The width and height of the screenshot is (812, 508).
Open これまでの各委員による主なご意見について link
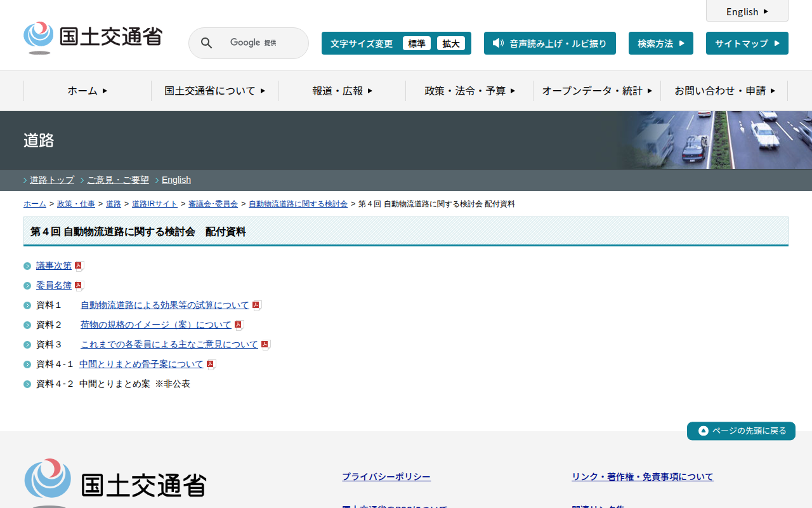169,345
